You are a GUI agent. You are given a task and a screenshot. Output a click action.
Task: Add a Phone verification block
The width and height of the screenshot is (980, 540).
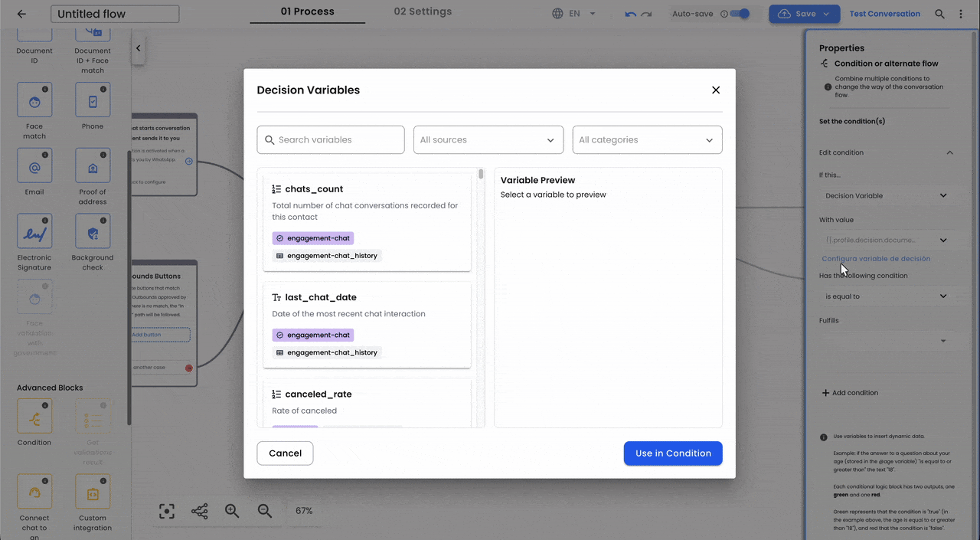tap(92, 100)
